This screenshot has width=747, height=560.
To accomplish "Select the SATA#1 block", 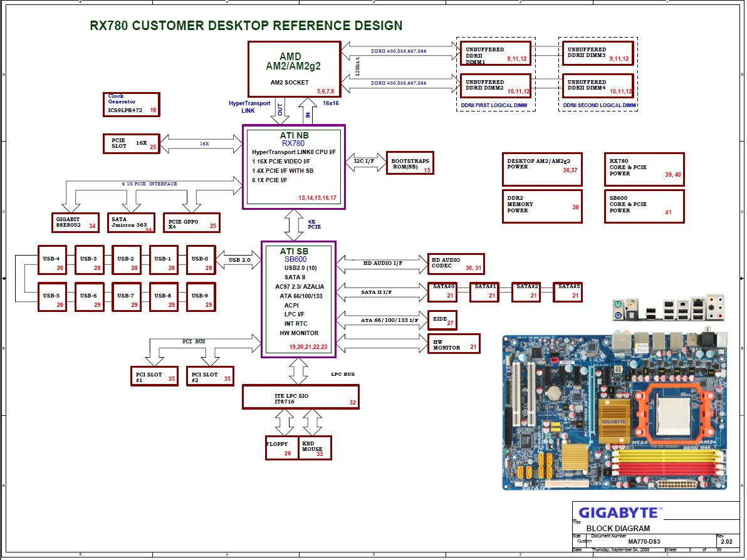I will pyautogui.click(x=484, y=292).
